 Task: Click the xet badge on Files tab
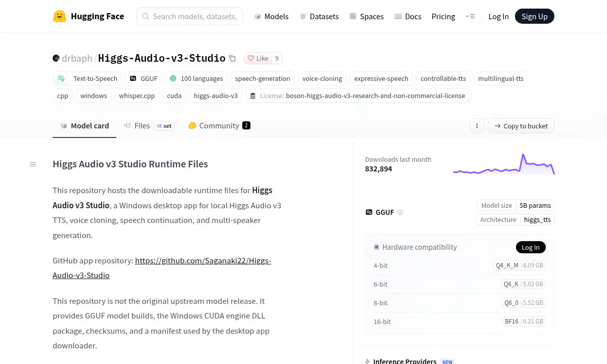[x=164, y=126]
